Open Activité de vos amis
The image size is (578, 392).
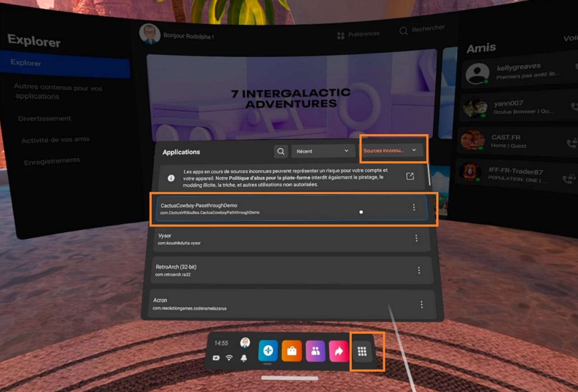pyautogui.click(x=56, y=140)
